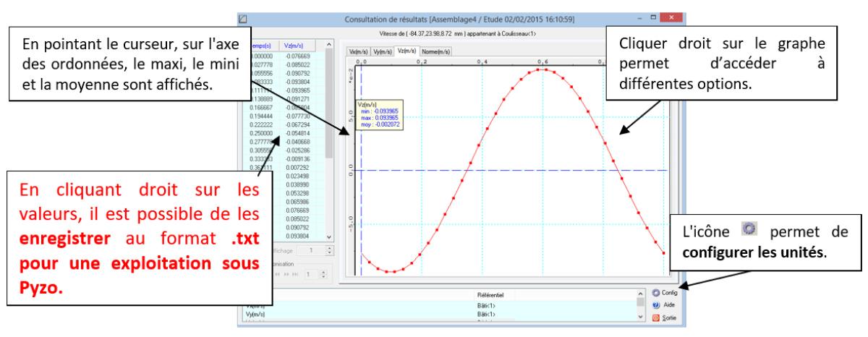Viewport: 868px width, 337px height.
Task: Click the lower list scroll-down arrow
Action: [x=640, y=317]
